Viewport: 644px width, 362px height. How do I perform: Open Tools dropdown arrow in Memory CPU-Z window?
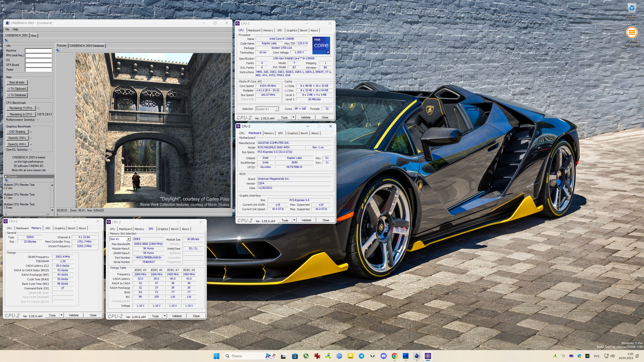[x=61, y=315]
